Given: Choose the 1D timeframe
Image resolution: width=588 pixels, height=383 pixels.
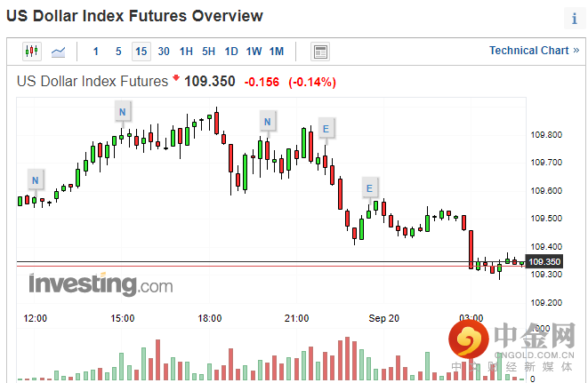Looking at the screenshot, I should coord(231,52).
